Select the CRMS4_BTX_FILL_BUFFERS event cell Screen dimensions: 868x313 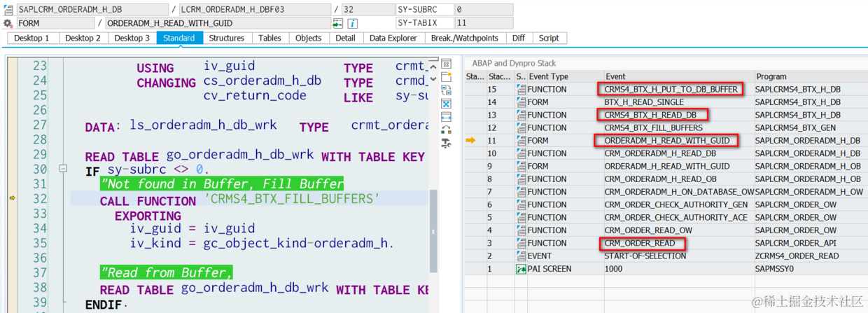pos(680,127)
